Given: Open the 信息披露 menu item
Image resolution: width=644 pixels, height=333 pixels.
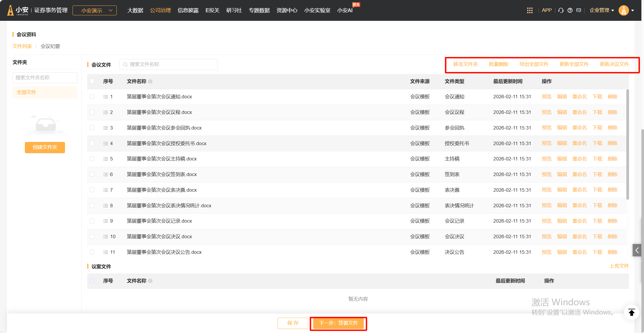Looking at the screenshot, I should click(188, 10).
